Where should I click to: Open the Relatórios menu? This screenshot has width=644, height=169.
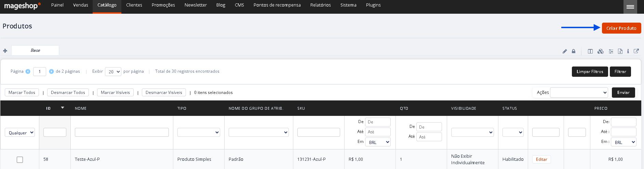click(321, 5)
